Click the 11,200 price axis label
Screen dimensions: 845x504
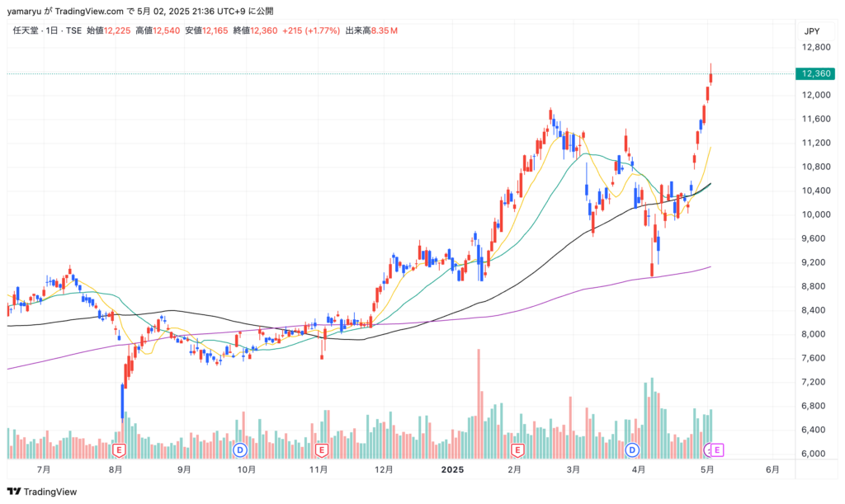tap(816, 143)
